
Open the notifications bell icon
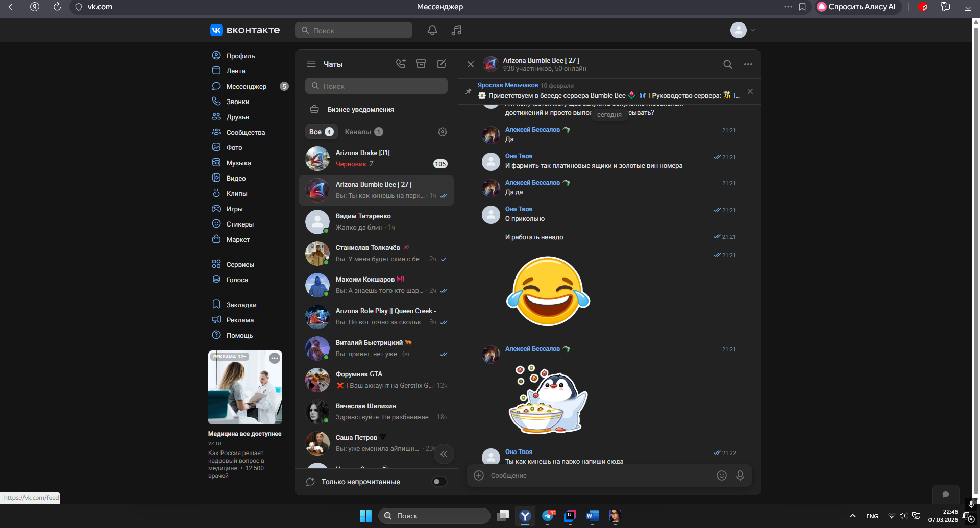[432, 30]
